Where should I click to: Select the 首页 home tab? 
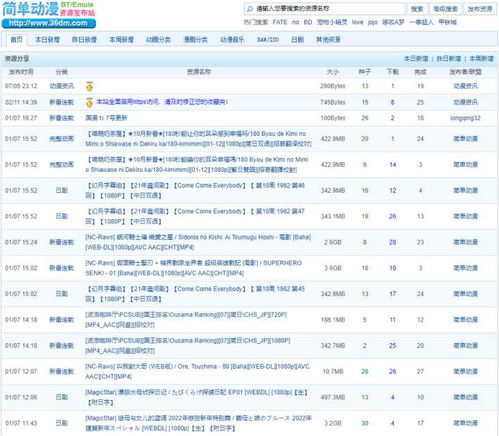tap(17, 40)
